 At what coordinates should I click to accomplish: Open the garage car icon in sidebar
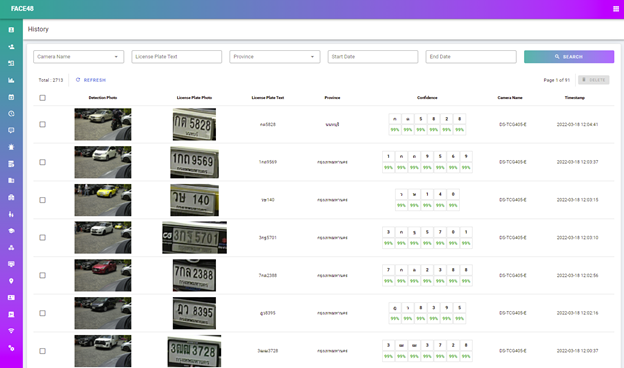pos(11,197)
